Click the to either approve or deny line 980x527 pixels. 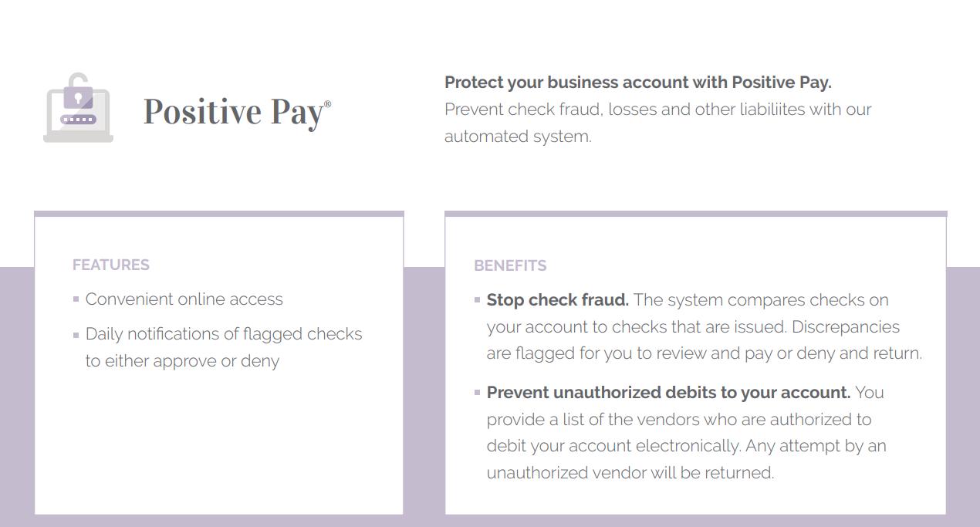point(182,361)
